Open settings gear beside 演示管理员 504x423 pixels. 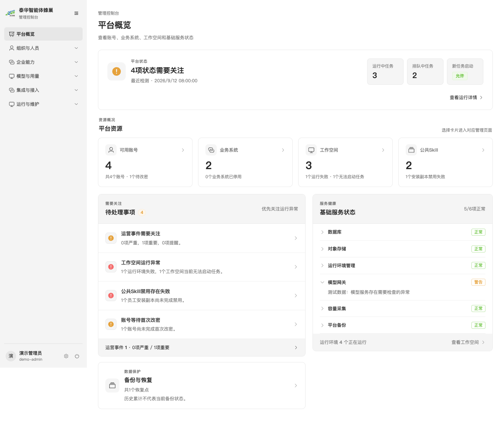[x=66, y=356]
